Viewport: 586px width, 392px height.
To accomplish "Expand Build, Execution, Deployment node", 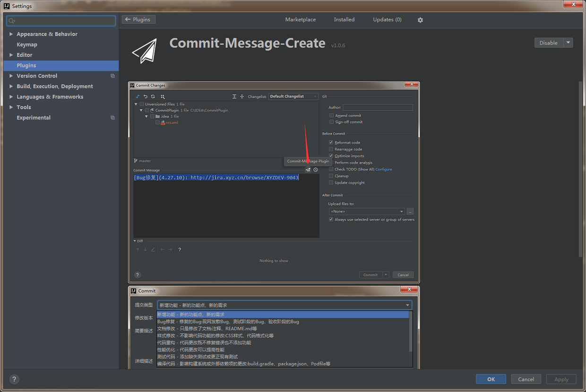I will click(x=11, y=86).
